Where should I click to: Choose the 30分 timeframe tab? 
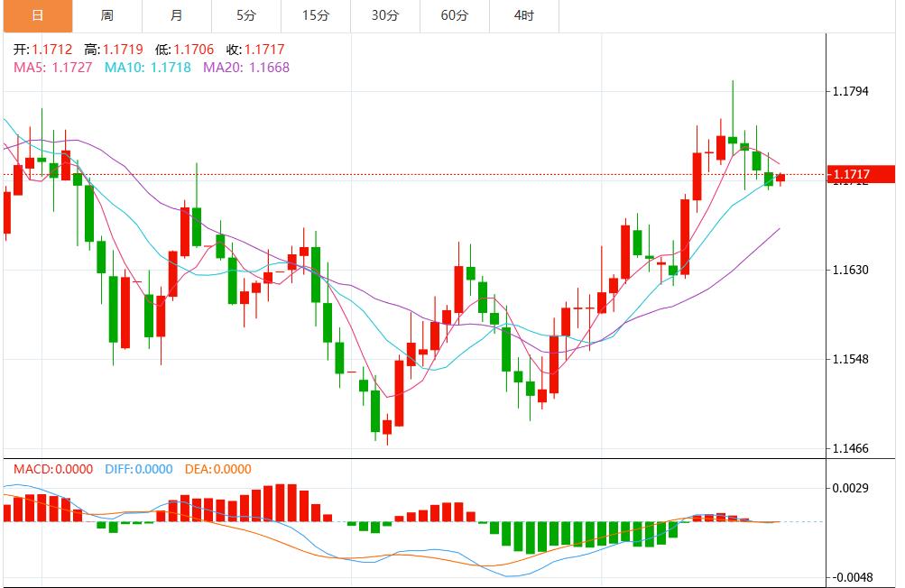tap(384, 16)
